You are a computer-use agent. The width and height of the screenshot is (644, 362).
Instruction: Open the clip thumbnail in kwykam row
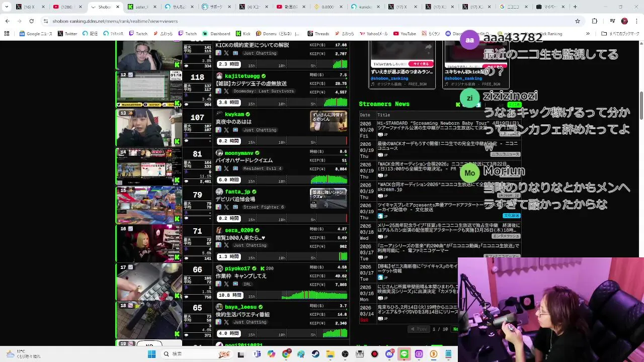[x=328, y=122]
